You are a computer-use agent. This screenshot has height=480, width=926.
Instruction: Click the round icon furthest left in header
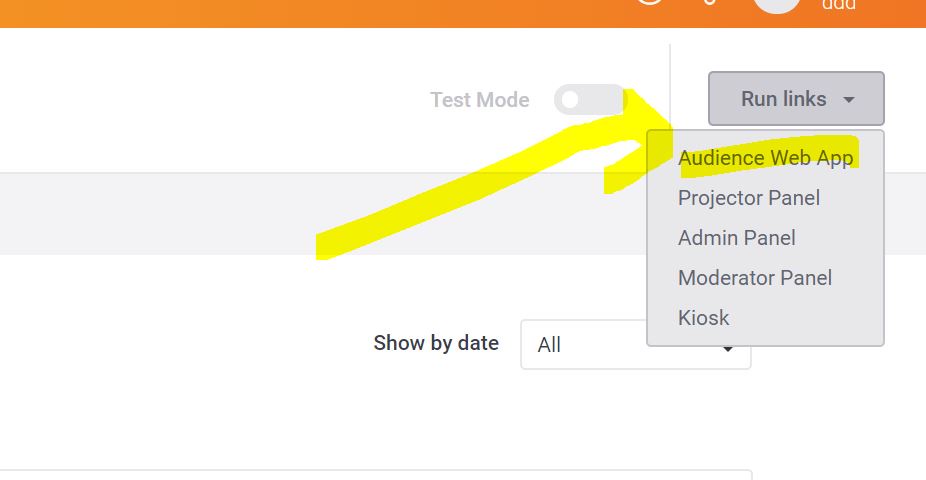650,3
